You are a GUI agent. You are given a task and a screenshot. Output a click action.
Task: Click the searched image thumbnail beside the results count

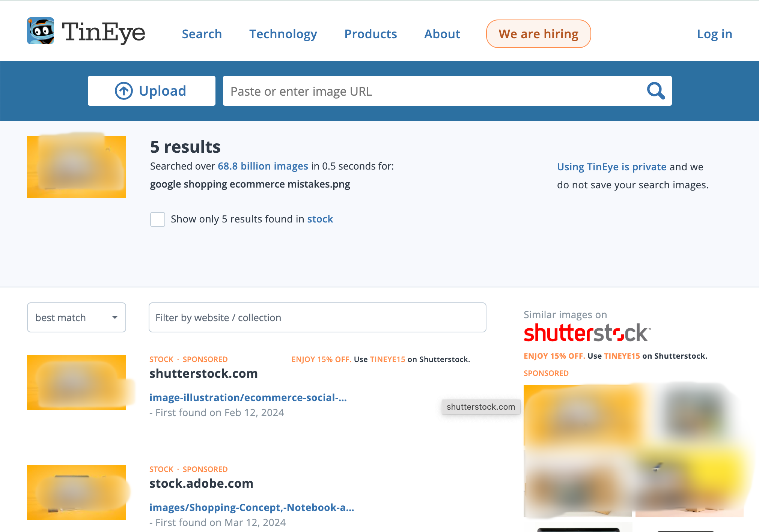tap(77, 167)
